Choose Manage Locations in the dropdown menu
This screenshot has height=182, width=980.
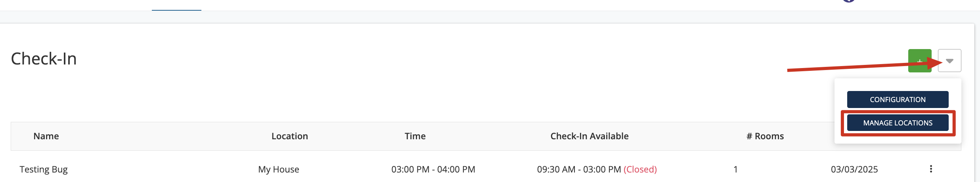point(898,123)
